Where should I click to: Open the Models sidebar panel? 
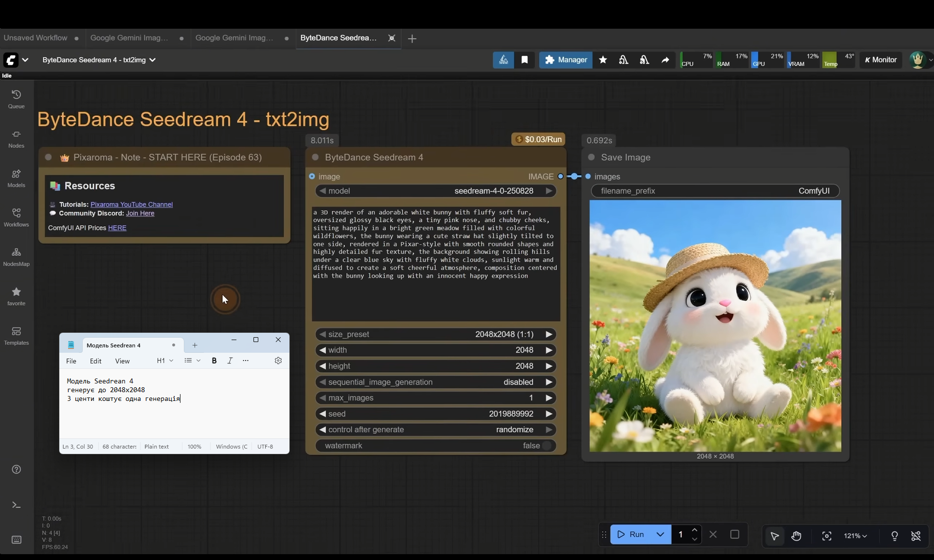[x=16, y=178]
